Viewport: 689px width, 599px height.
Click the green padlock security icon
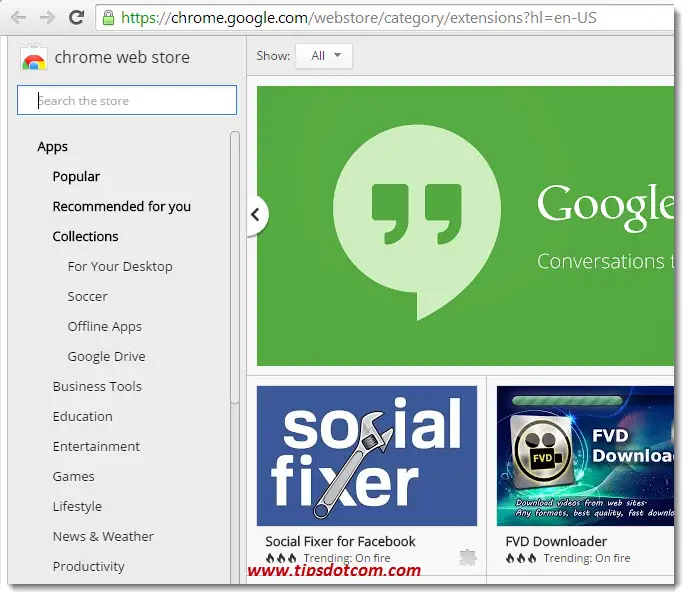(108, 18)
